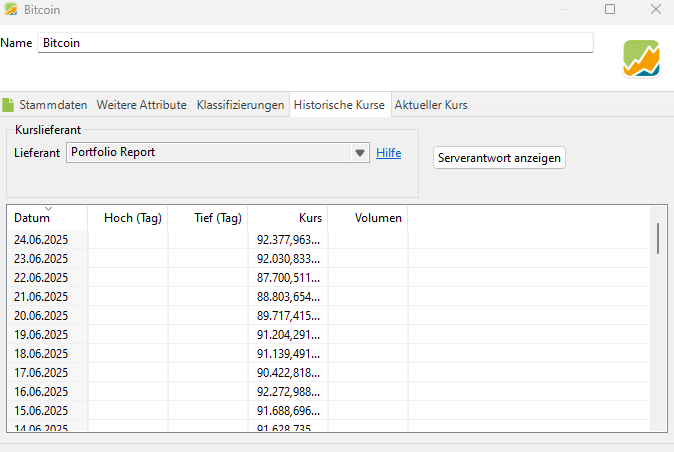Select the row dated 18.06.2025
This screenshot has width=674, height=452.
(x=328, y=353)
